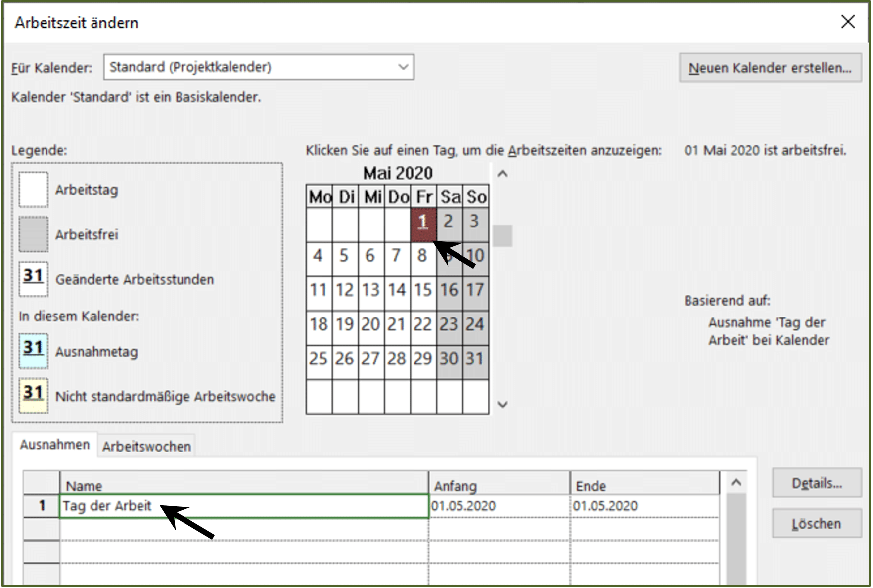Select May 27 in the calendar
The width and height of the screenshot is (873, 588).
coord(371,362)
